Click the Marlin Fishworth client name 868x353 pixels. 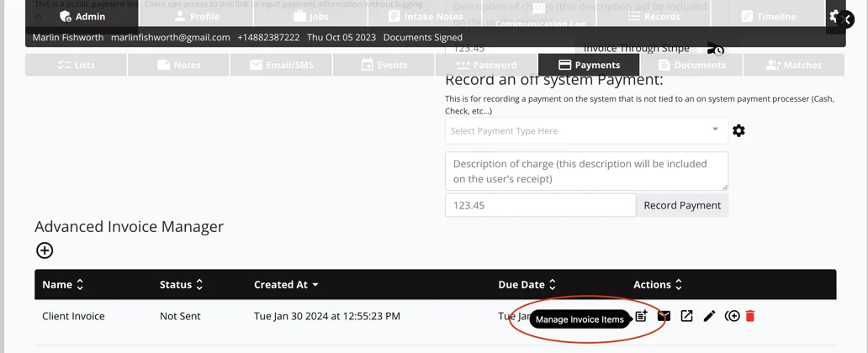point(67,38)
